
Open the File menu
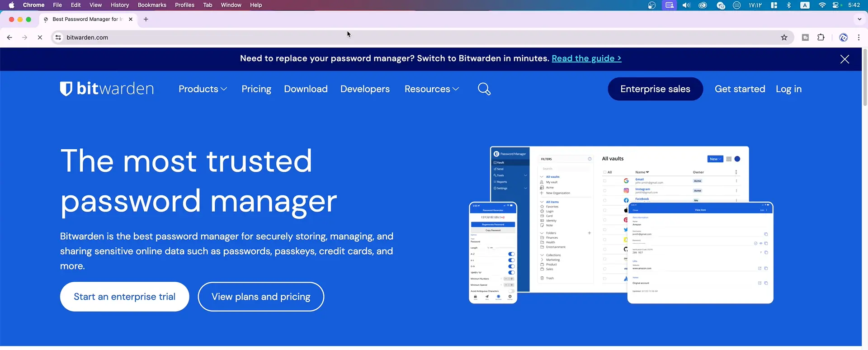pos(57,5)
